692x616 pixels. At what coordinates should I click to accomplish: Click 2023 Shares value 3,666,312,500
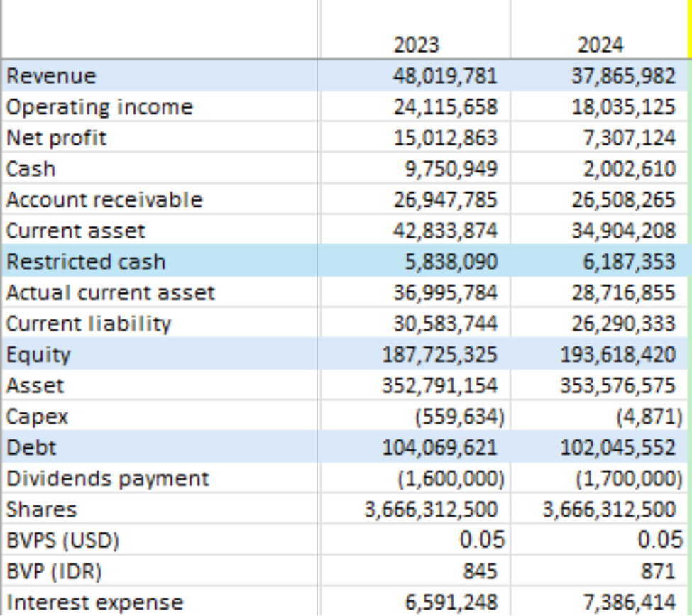(415, 510)
